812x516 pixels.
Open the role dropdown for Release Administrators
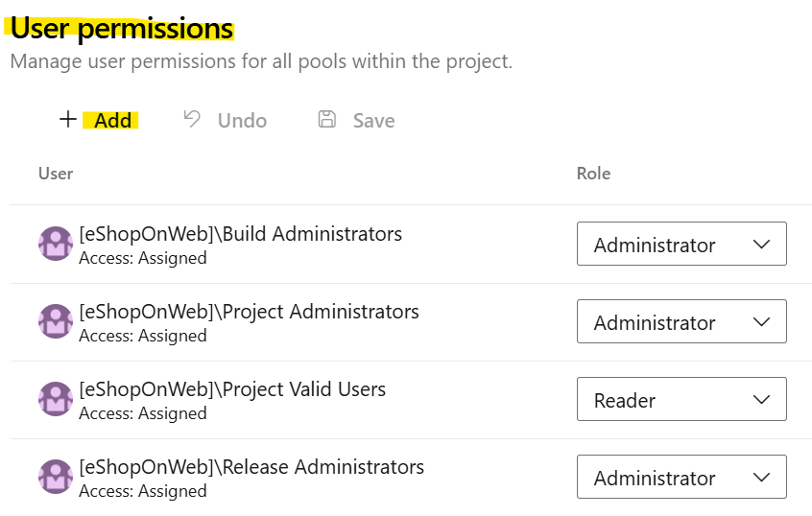(x=681, y=477)
